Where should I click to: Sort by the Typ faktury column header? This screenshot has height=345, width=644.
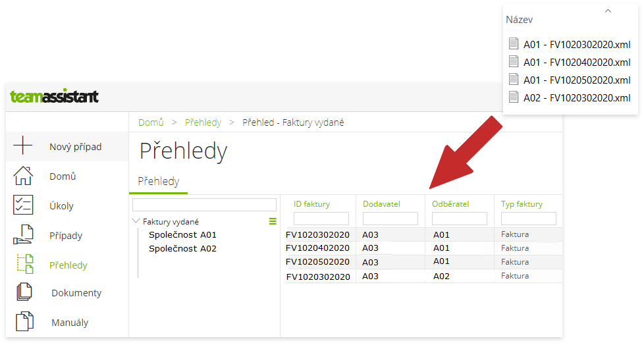click(x=522, y=203)
